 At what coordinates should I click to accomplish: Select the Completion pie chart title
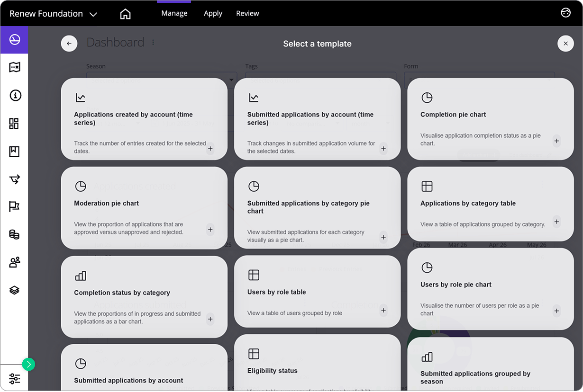pyautogui.click(x=453, y=115)
